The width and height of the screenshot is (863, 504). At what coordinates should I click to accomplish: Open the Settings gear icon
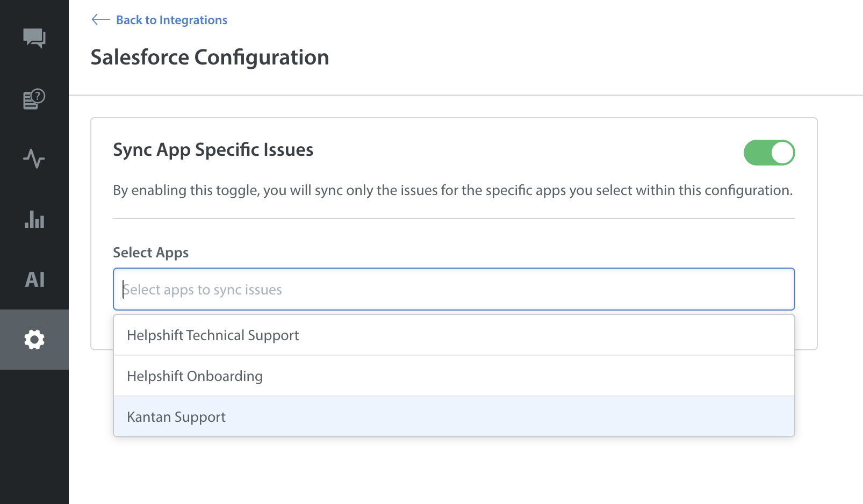pos(34,340)
